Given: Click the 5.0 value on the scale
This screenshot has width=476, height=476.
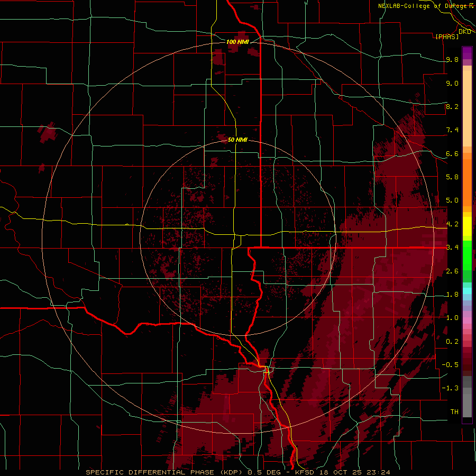Looking at the screenshot, I should 452,200.
